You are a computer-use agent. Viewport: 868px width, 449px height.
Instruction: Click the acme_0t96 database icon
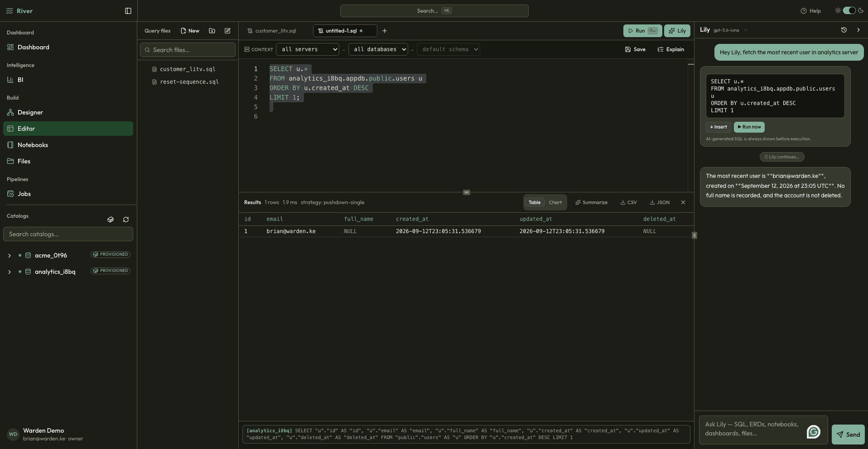coord(28,255)
